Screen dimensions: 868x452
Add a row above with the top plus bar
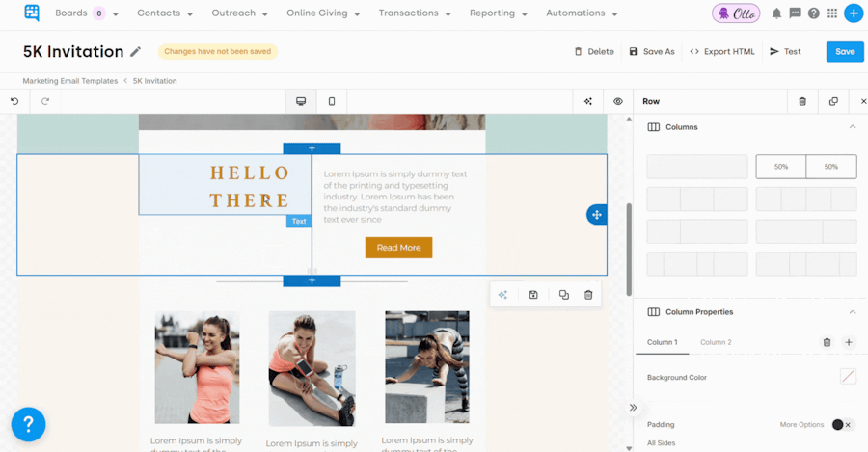[312, 148]
